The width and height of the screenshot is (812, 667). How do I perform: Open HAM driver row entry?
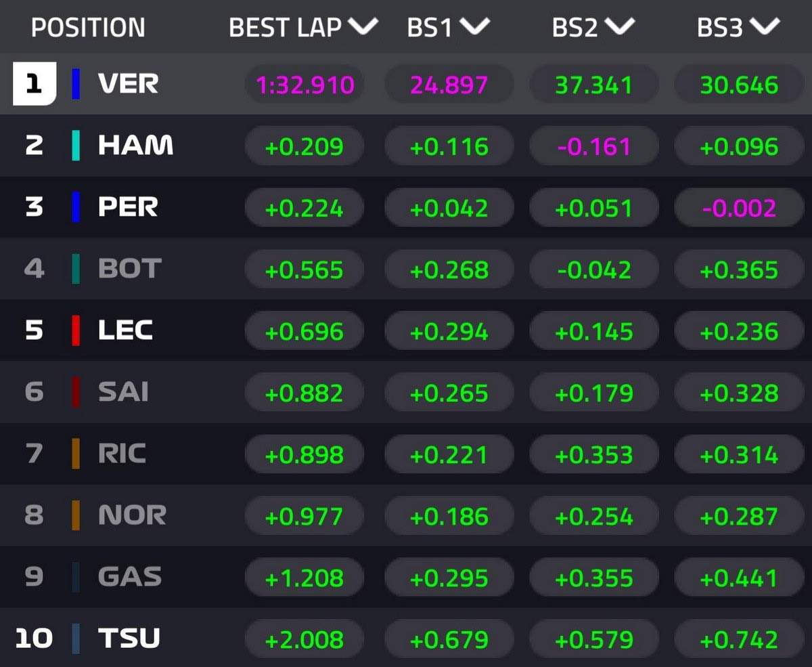(135, 146)
